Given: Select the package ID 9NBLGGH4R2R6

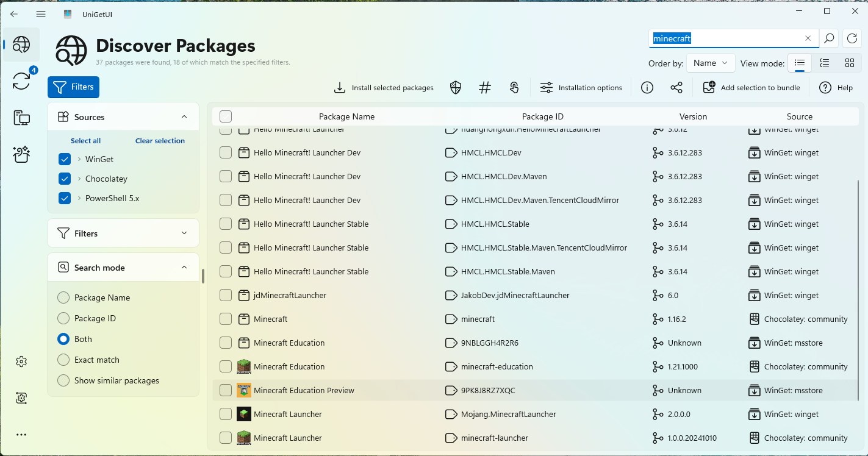Looking at the screenshot, I should 490,343.
